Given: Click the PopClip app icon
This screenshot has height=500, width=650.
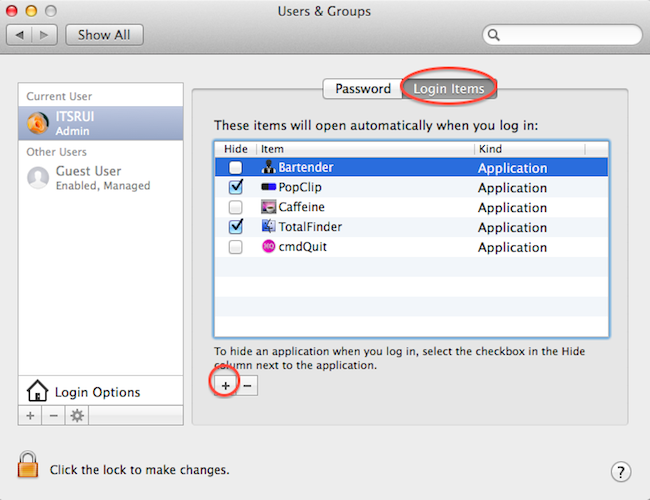Looking at the screenshot, I should [x=269, y=187].
